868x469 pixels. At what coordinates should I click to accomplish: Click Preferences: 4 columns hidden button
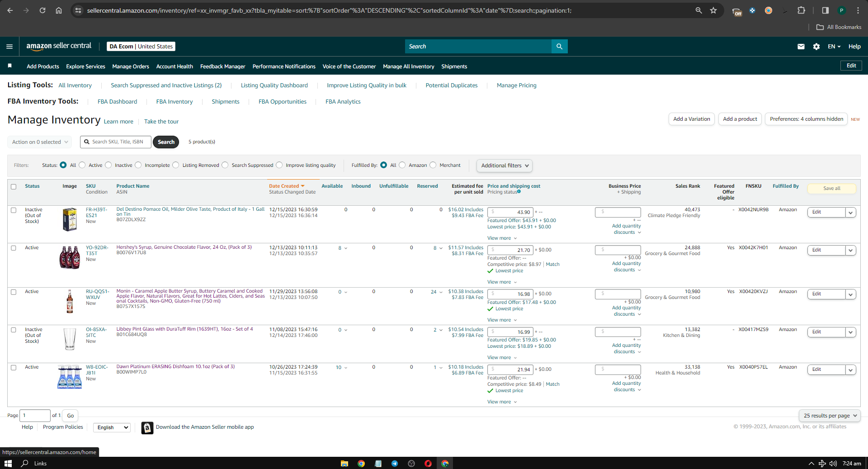[806, 119]
